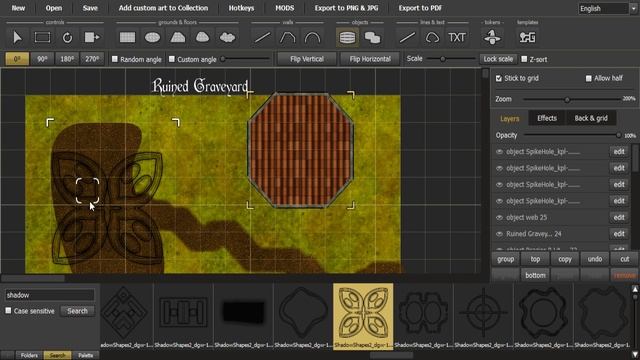
Task: Click the Flip Vertical button
Action: pos(307,59)
